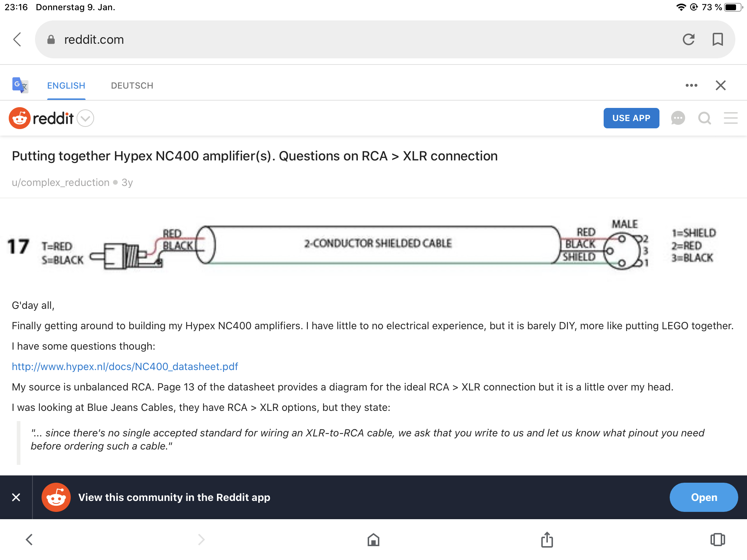Dismiss the Reddit app banner
The width and height of the screenshot is (747, 560).
[16, 497]
